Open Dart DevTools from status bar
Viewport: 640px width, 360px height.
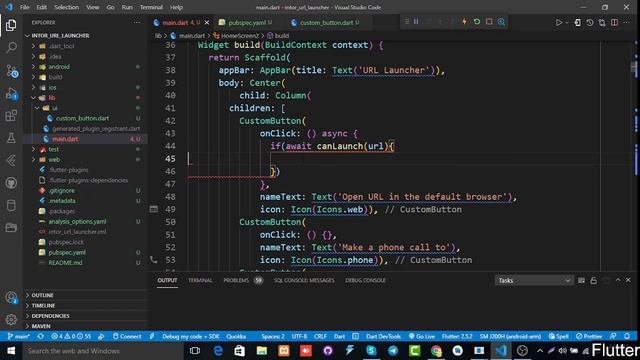coord(383,336)
